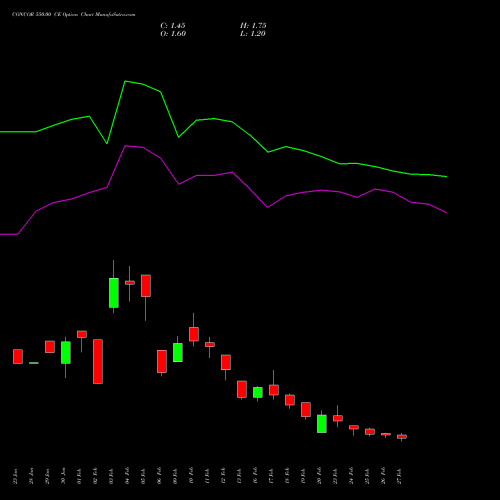This screenshot has height=500, width=500.
Task: Click the 01 Feb date label
Action: 79,476
